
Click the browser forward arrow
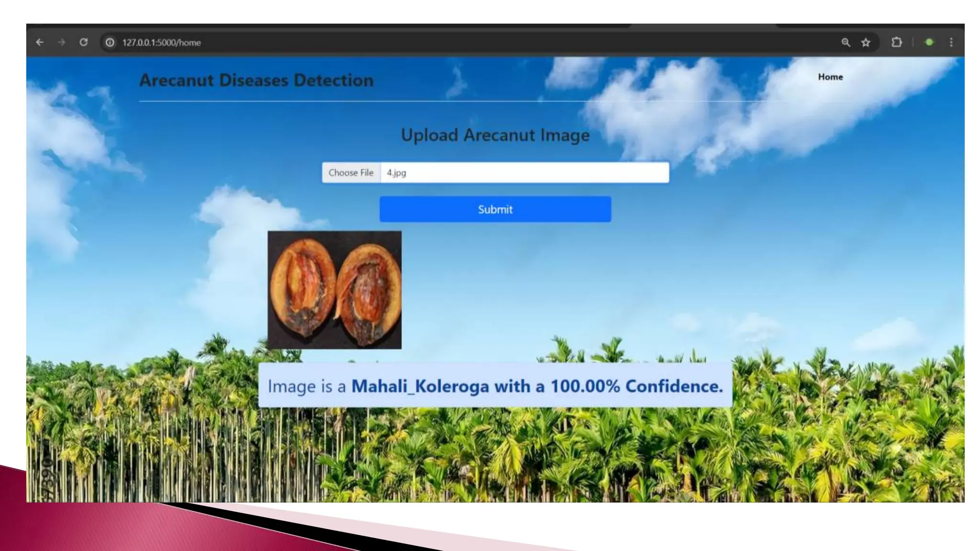click(x=61, y=43)
